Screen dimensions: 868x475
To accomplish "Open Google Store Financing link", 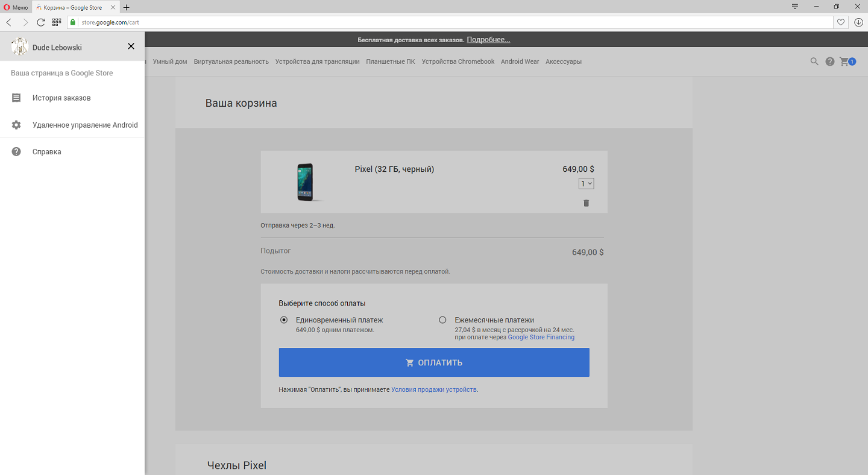I will (x=541, y=338).
